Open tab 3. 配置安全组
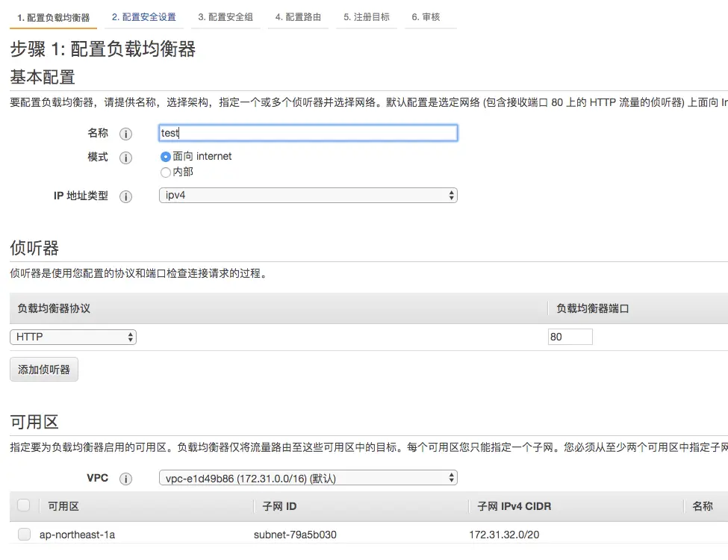This screenshot has width=728, height=560. tap(225, 17)
